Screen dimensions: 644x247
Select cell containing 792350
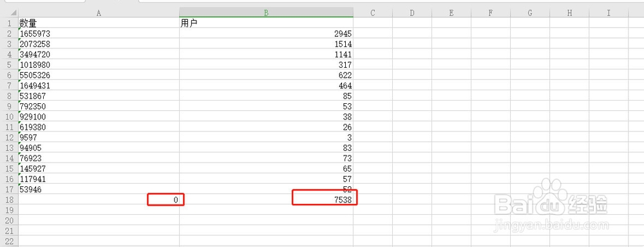(99, 106)
